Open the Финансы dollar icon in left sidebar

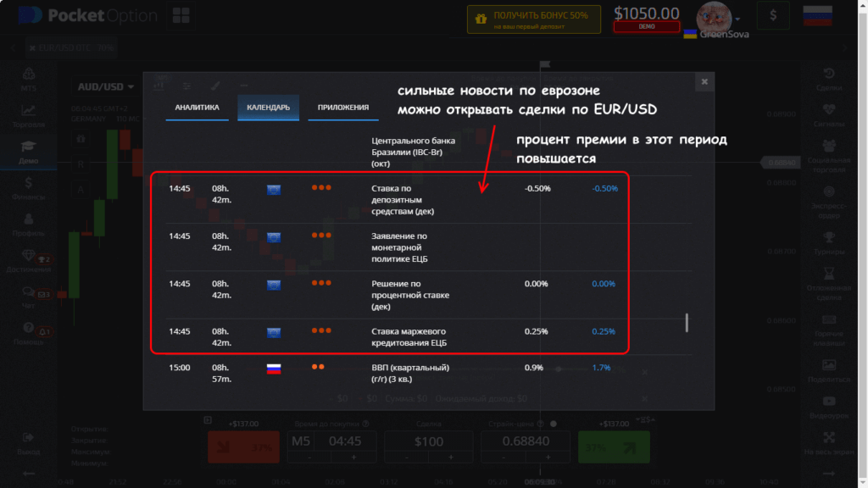(29, 182)
